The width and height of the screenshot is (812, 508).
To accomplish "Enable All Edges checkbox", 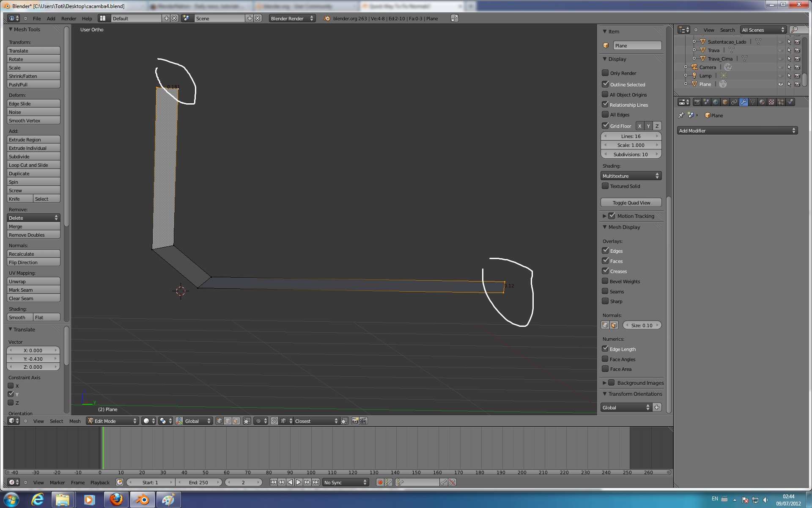I will coord(605,114).
